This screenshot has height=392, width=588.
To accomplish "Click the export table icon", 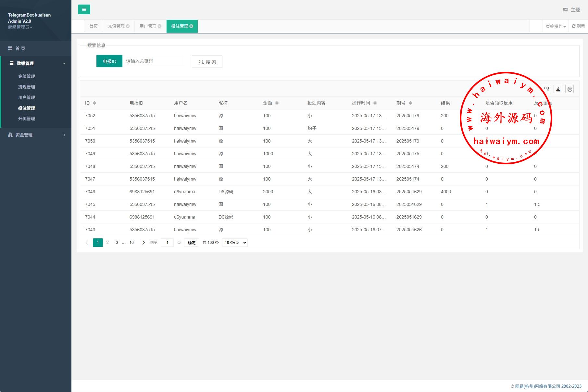I will pyautogui.click(x=558, y=89).
